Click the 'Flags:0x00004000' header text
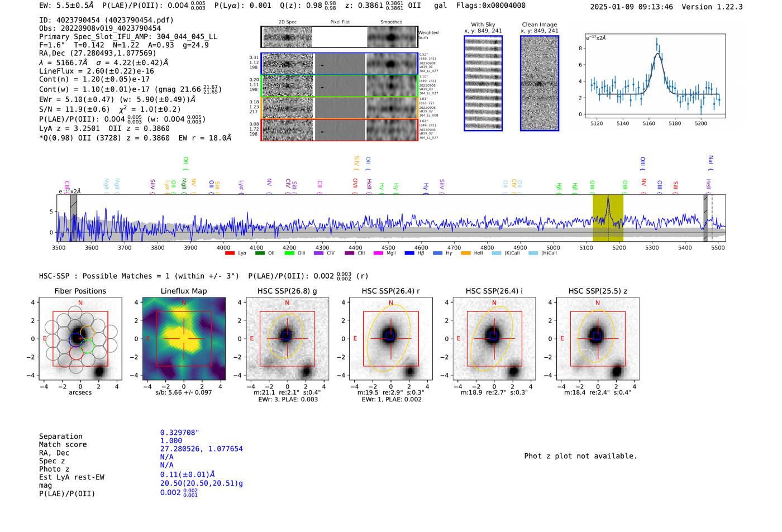Image resolution: width=782 pixels, height=532 pixels. tap(491, 6)
